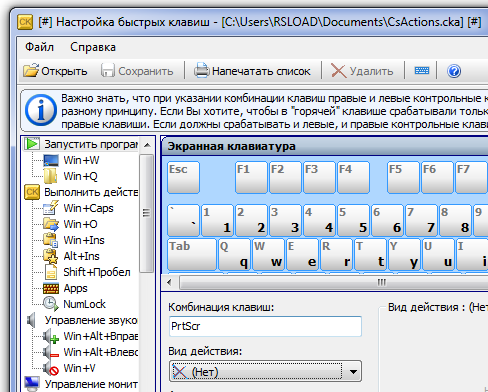
Task: Click the Открыть folder icon in toolbar
Action: click(31, 71)
